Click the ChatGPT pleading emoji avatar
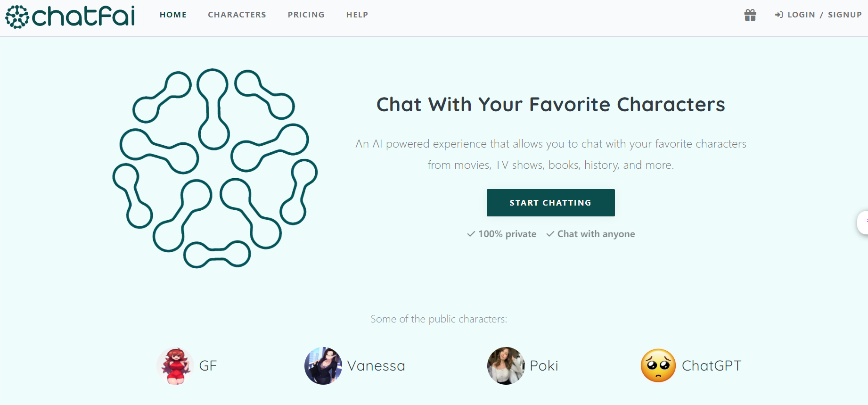This screenshot has width=868, height=405. [658, 366]
